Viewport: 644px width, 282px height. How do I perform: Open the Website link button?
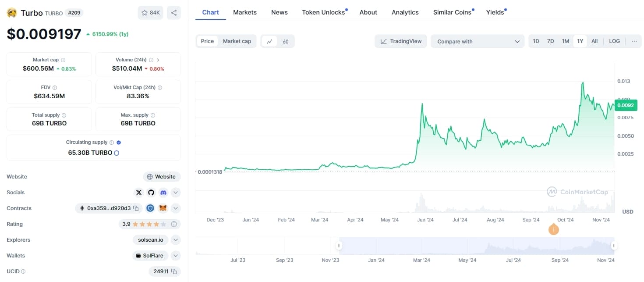(x=162, y=177)
